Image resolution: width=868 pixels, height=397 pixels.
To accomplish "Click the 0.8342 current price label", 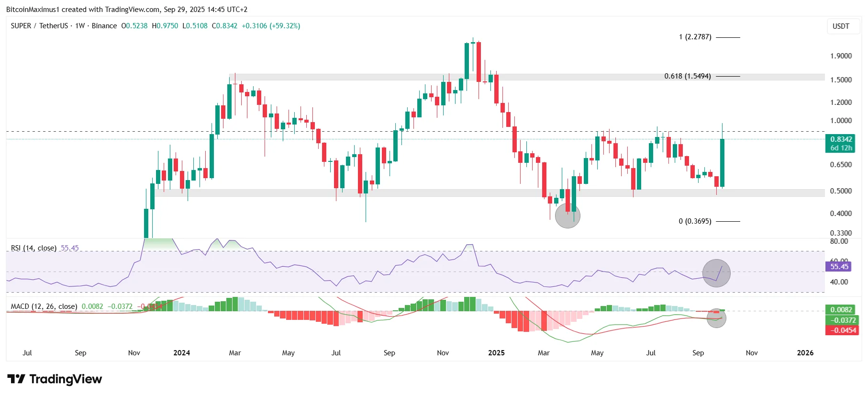I will coord(841,139).
